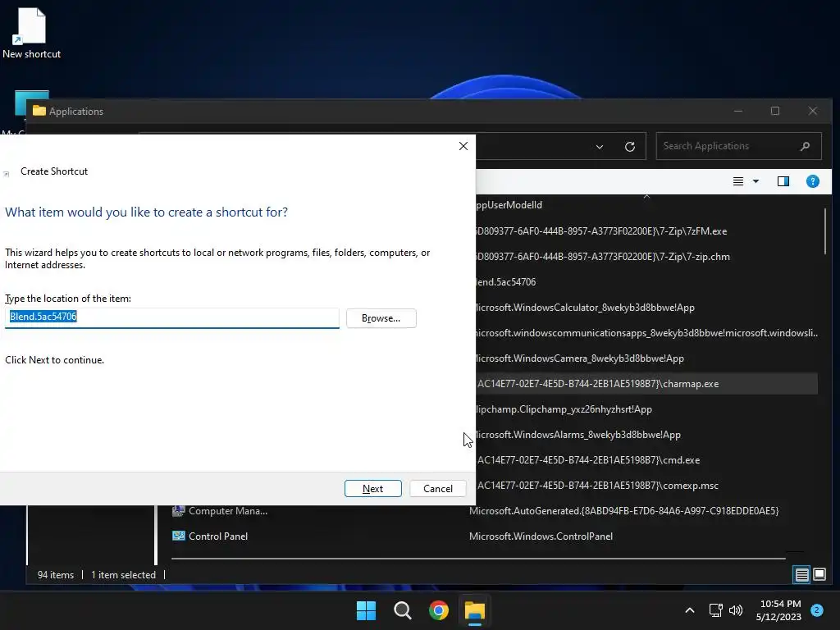Click the 1 item selected status text
This screenshot has height=630, width=840.
pyautogui.click(x=123, y=575)
